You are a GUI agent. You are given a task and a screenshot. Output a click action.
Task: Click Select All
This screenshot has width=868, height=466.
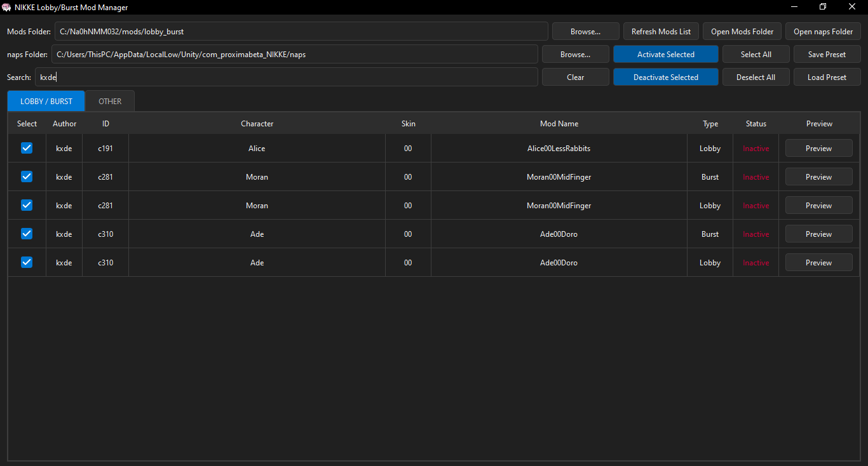click(756, 54)
